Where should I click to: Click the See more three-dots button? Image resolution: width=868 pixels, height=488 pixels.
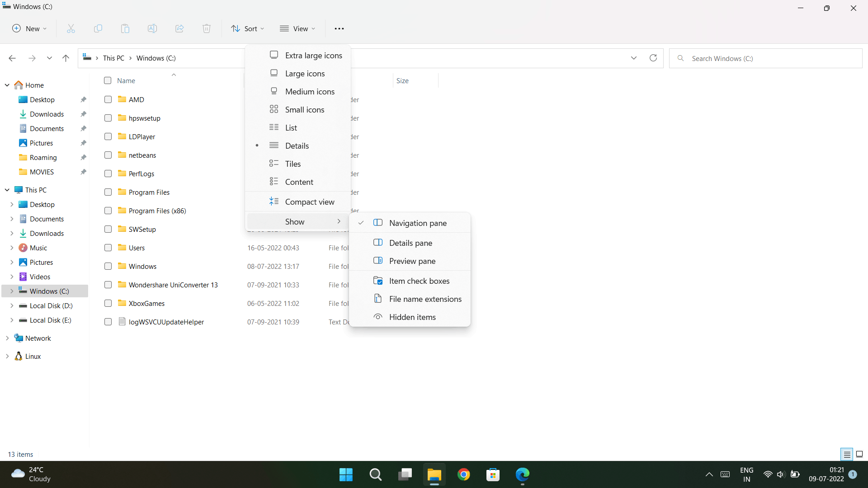(339, 28)
